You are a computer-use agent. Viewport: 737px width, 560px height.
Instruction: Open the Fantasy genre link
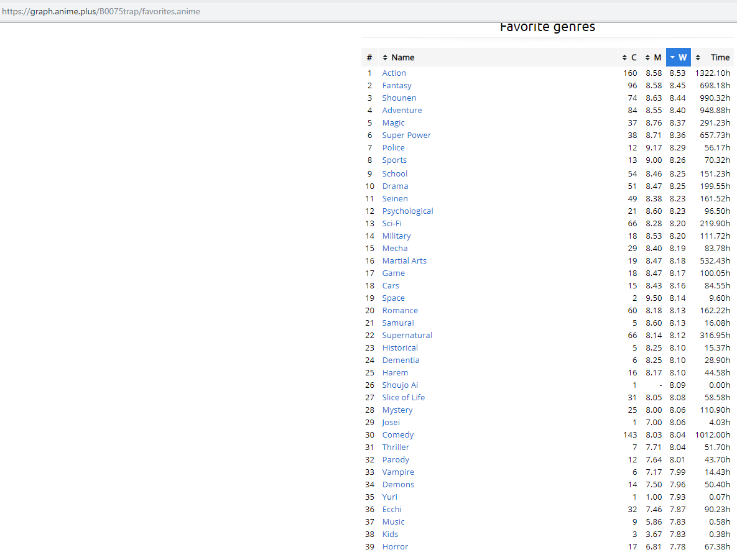pos(397,86)
